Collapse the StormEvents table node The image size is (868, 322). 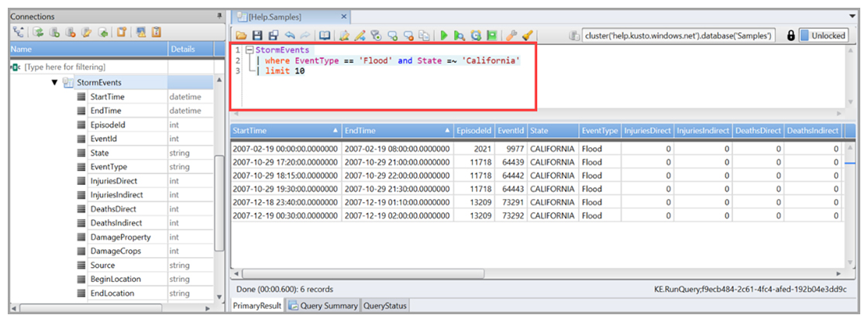54,83
